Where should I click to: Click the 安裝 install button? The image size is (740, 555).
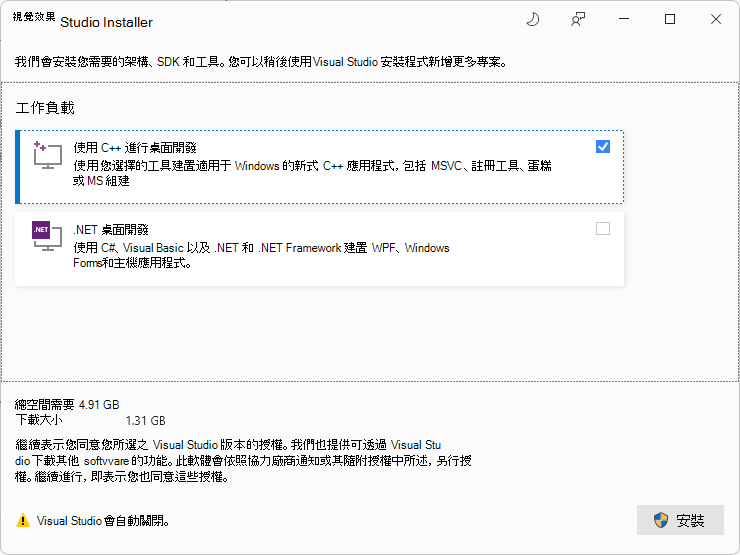(x=680, y=520)
